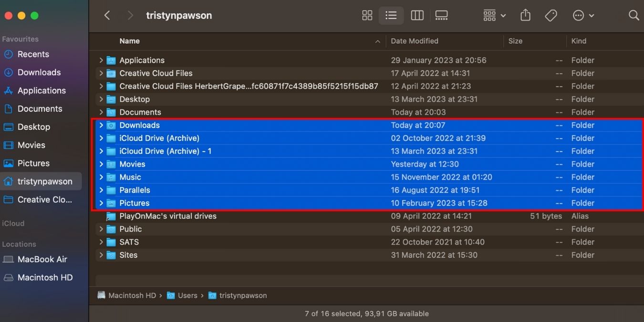Screen dimensions: 644x322
Task: Switch to list view tab
Action: click(x=391, y=15)
